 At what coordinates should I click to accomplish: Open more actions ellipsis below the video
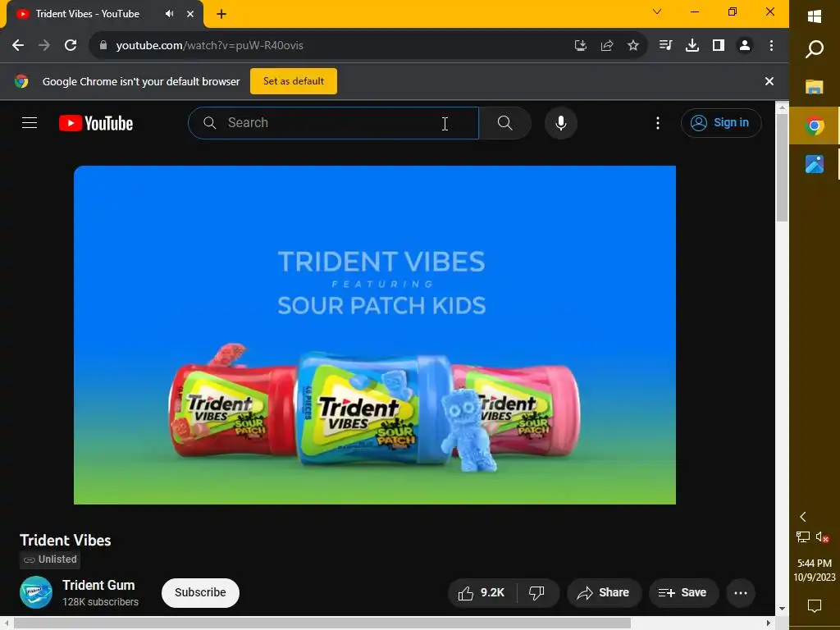pos(741,592)
